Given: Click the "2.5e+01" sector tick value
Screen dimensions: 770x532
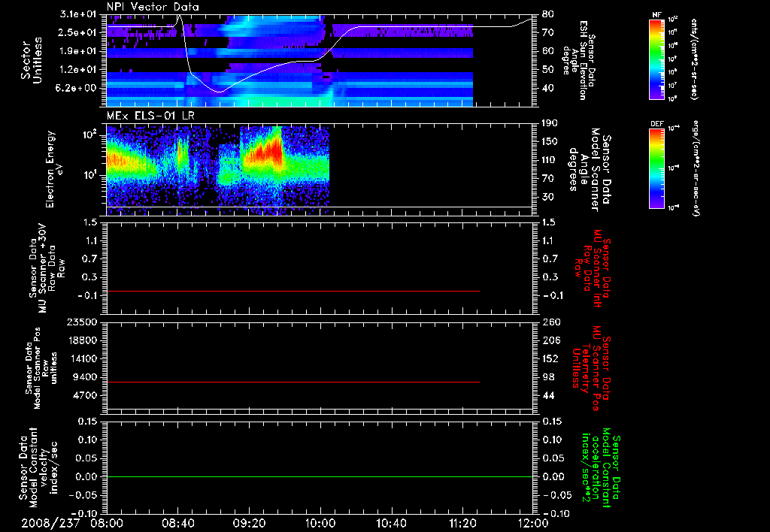Looking at the screenshot, I should pos(77,32).
